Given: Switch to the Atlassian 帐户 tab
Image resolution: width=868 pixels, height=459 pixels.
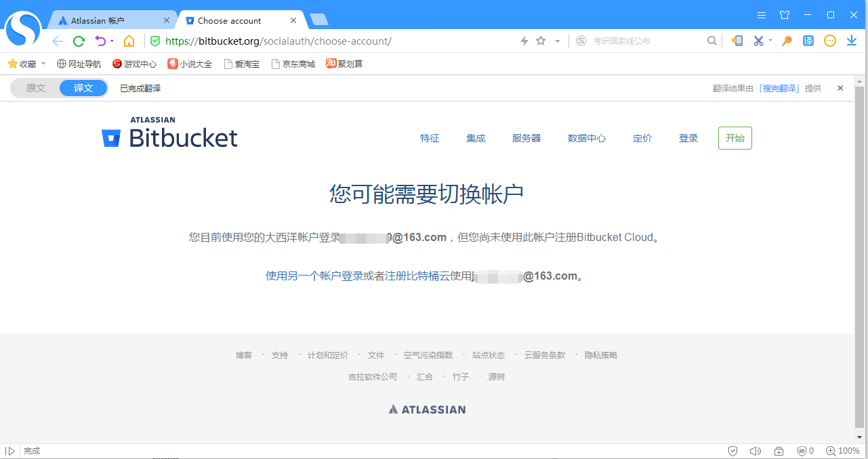Looking at the screenshot, I should coord(110,20).
